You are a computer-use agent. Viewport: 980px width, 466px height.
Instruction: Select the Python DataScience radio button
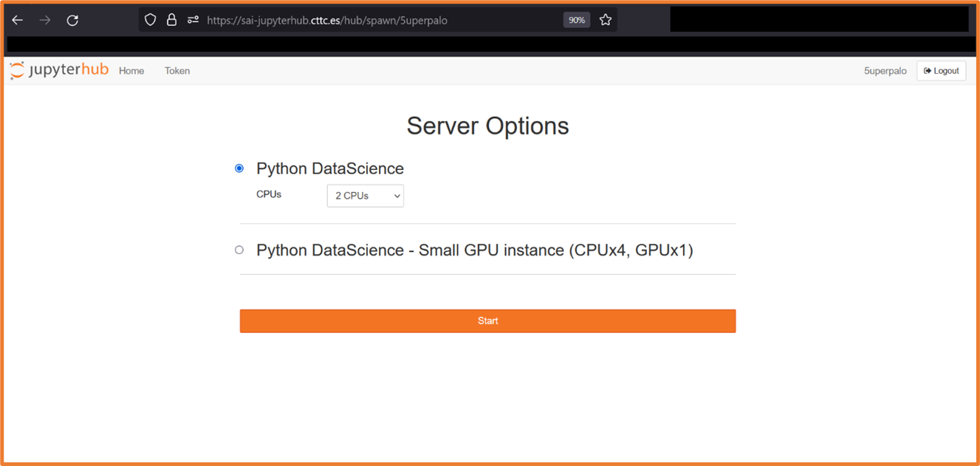(239, 168)
